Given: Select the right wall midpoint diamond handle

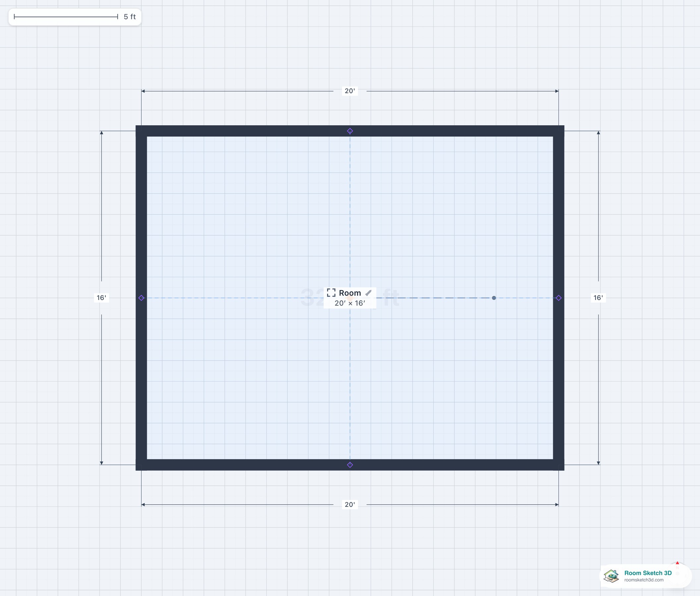Looking at the screenshot, I should [559, 298].
